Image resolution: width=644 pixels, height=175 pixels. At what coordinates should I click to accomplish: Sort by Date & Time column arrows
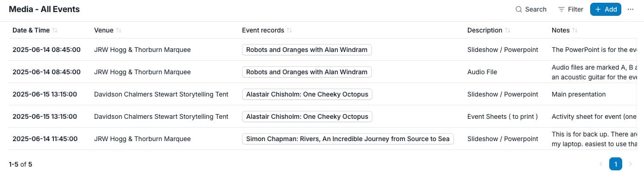(x=55, y=30)
